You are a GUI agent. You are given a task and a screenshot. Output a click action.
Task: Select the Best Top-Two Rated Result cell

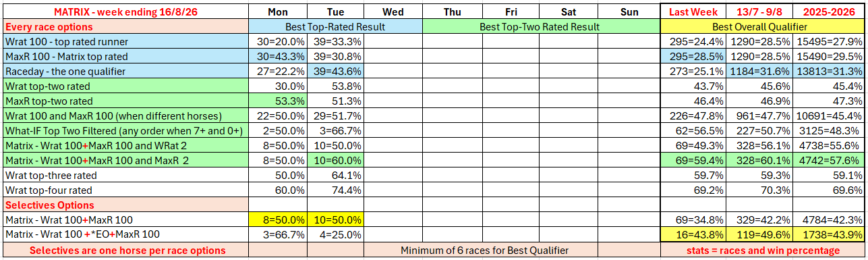coord(539,27)
